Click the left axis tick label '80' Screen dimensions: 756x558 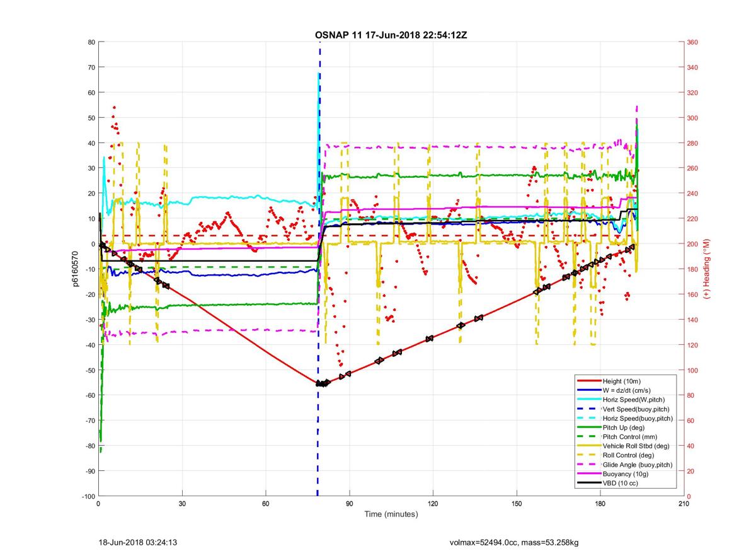pos(91,42)
